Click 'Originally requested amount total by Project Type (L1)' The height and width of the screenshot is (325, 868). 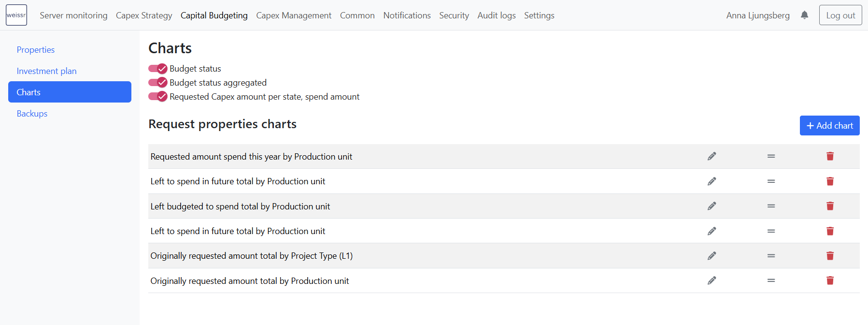(x=252, y=256)
